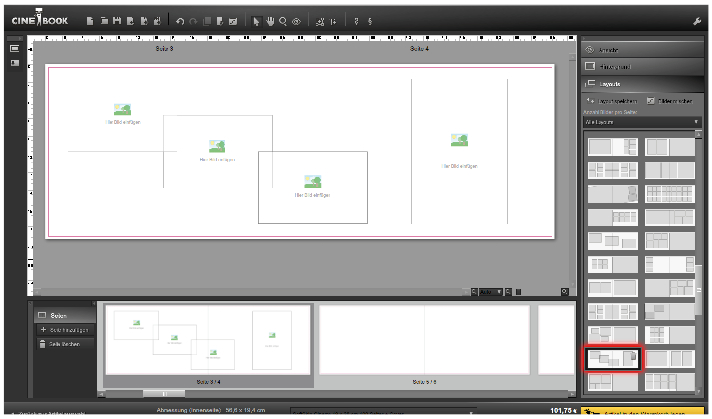
Task: Click the save disk icon
Action: click(x=117, y=21)
